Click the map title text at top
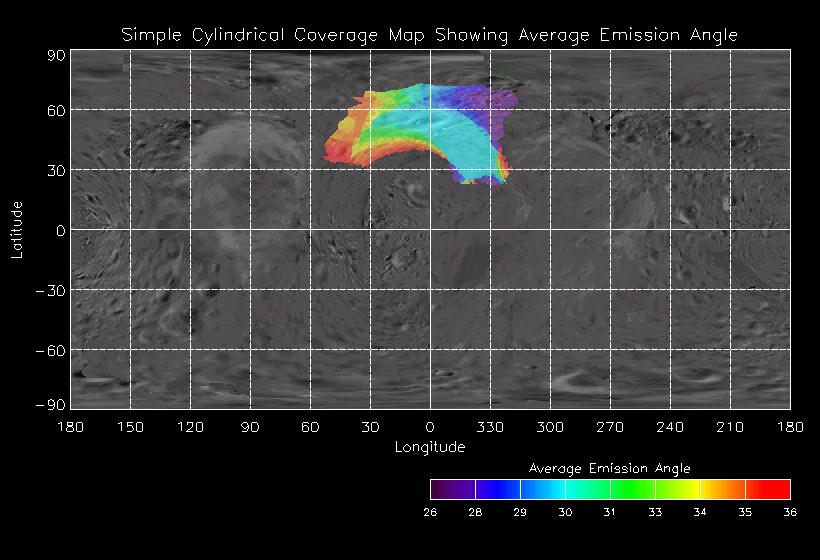Screen dimensions: 820x560 coord(429,35)
